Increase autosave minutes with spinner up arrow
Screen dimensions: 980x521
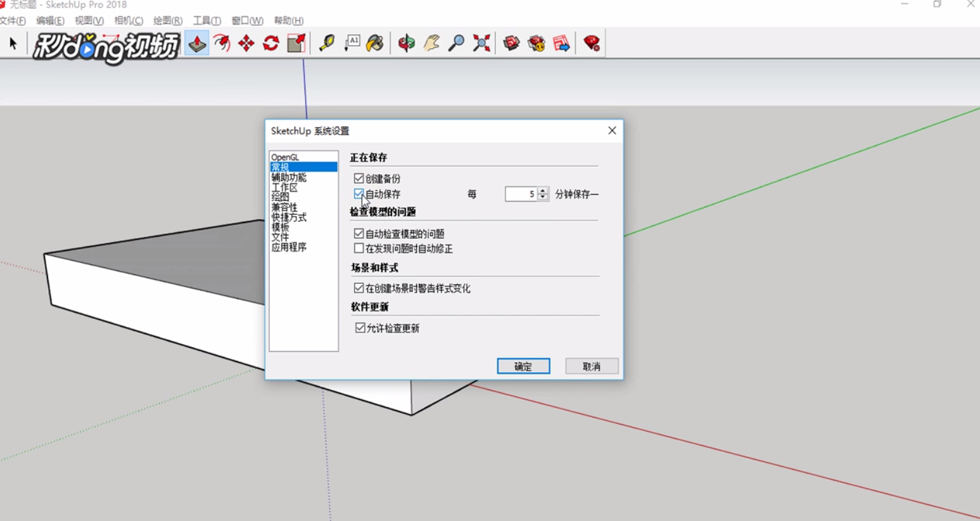[544, 191]
